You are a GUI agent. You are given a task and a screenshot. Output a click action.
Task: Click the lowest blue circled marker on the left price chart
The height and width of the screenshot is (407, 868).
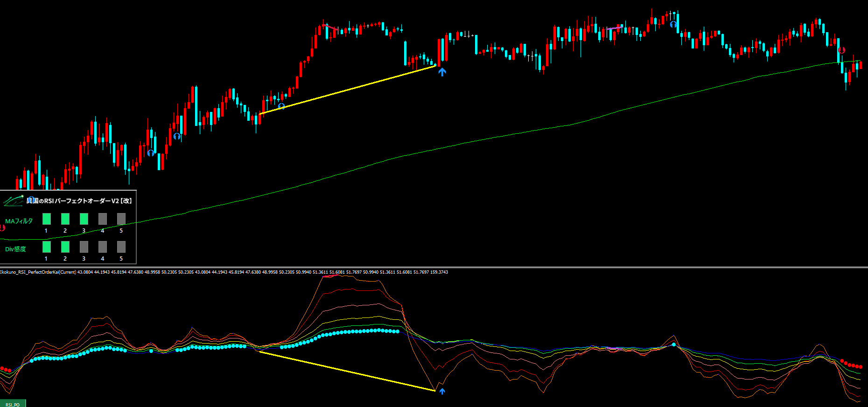pyautogui.click(x=151, y=153)
